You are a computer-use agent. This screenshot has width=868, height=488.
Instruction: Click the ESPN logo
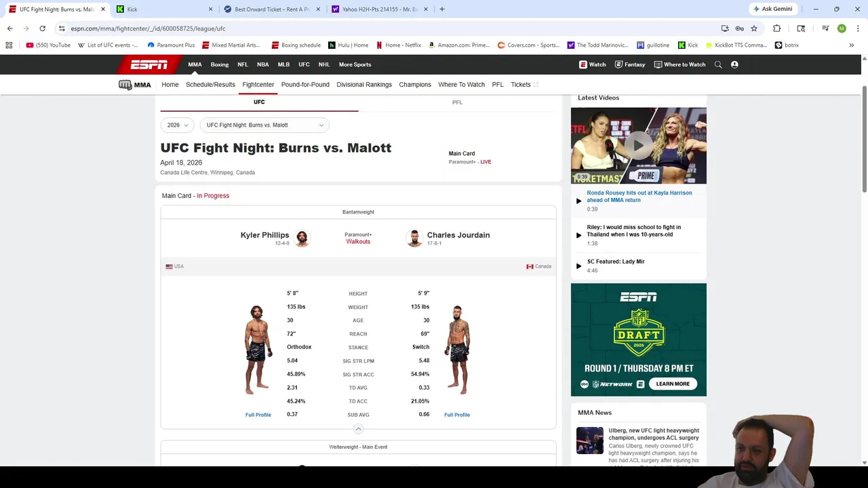click(x=149, y=64)
